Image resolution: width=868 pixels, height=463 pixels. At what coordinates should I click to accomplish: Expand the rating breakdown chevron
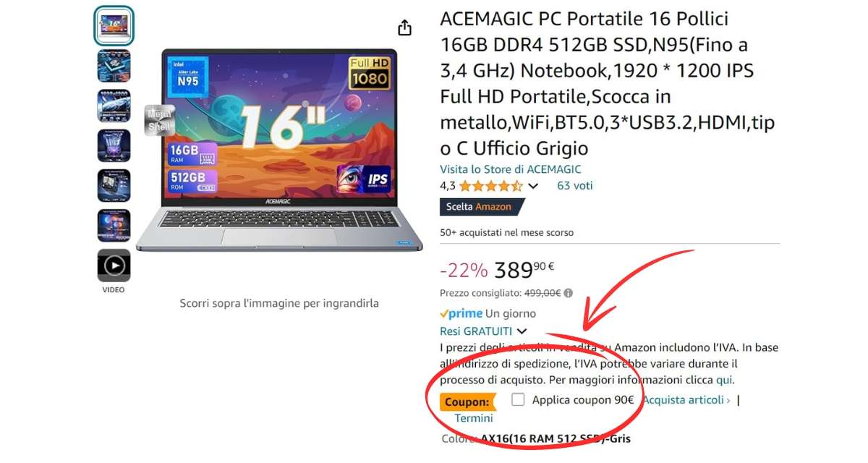point(534,186)
